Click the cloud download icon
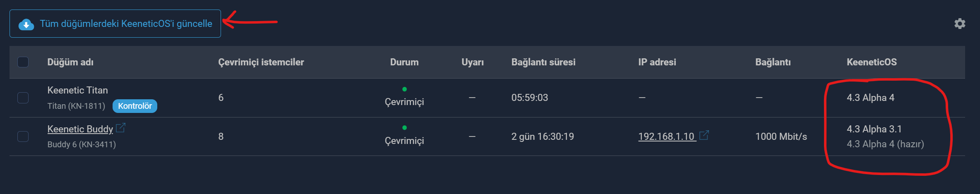This screenshot has height=194, width=980. (26, 24)
